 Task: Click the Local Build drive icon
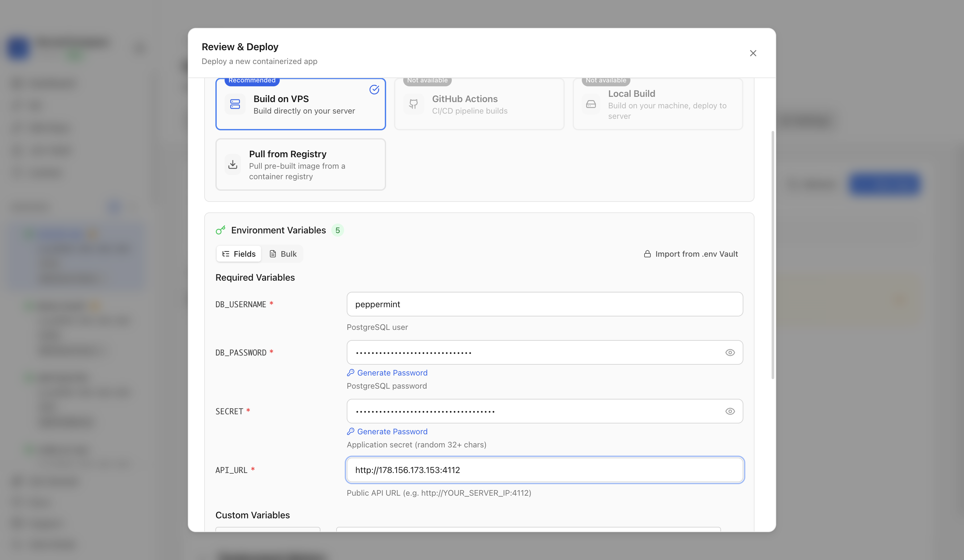591,104
